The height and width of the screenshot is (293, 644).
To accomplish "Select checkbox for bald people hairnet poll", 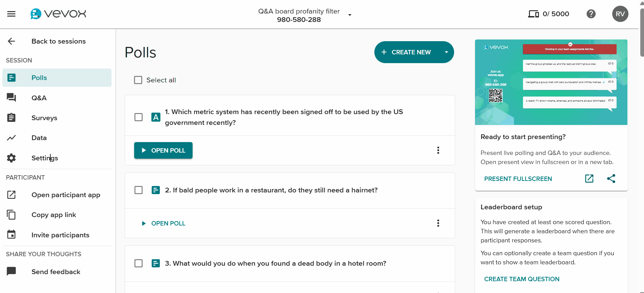I will pos(139,190).
